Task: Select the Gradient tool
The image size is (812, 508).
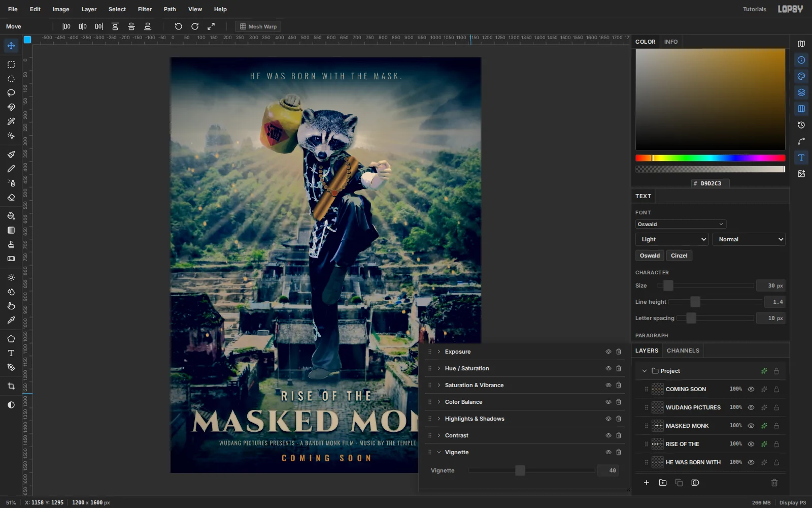Action: (x=11, y=230)
